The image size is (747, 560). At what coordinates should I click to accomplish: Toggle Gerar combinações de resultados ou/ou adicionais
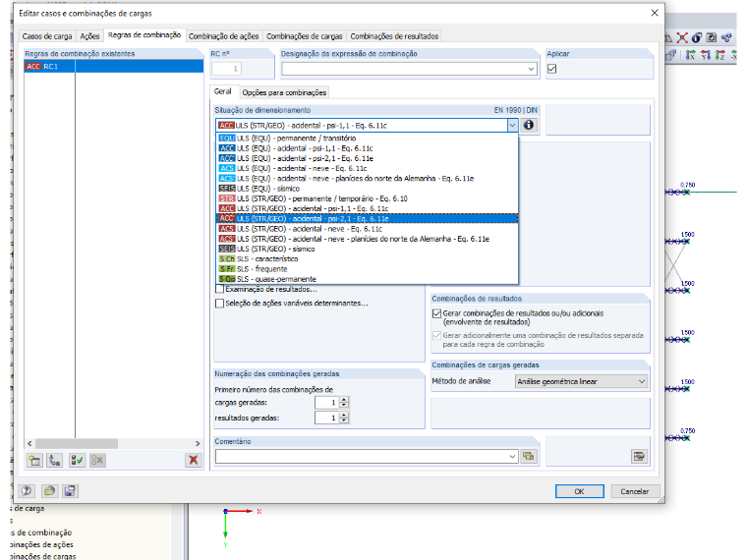(x=436, y=313)
